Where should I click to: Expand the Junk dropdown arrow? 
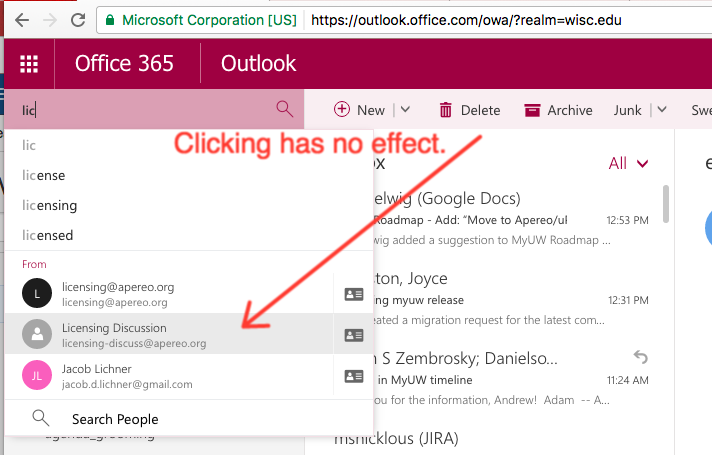coord(663,110)
